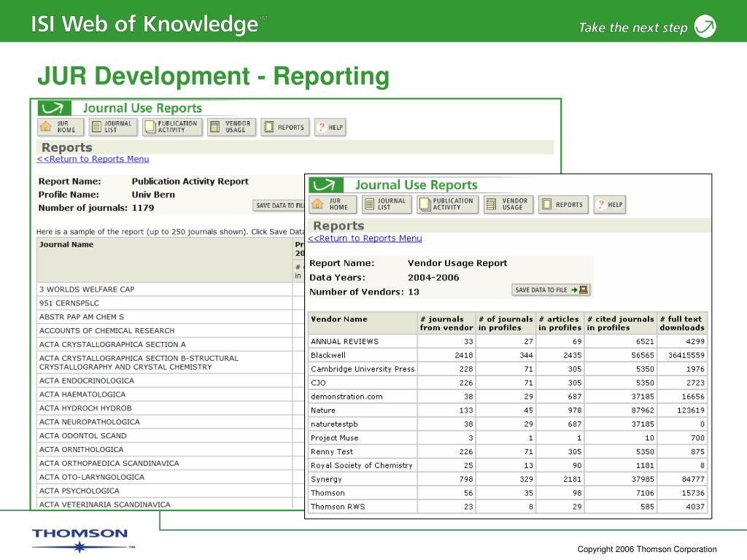Click the Blackwell vendor name

click(328, 355)
